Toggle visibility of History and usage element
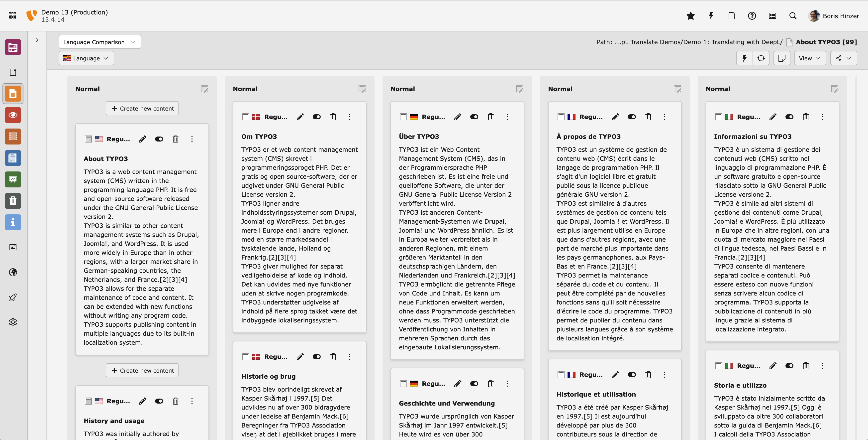The height and width of the screenshot is (440, 868). click(x=159, y=401)
